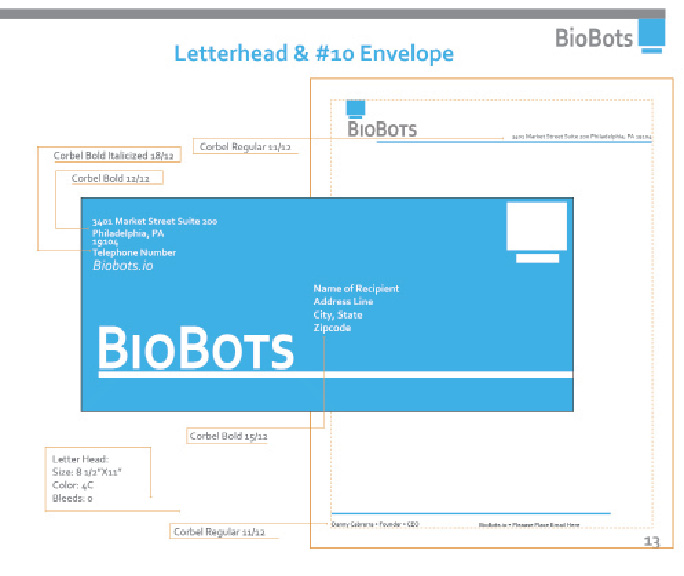The width and height of the screenshot is (684, 576).
Task: Click the upper Corbel Regular 11/12 label
Action: [245, 147]
